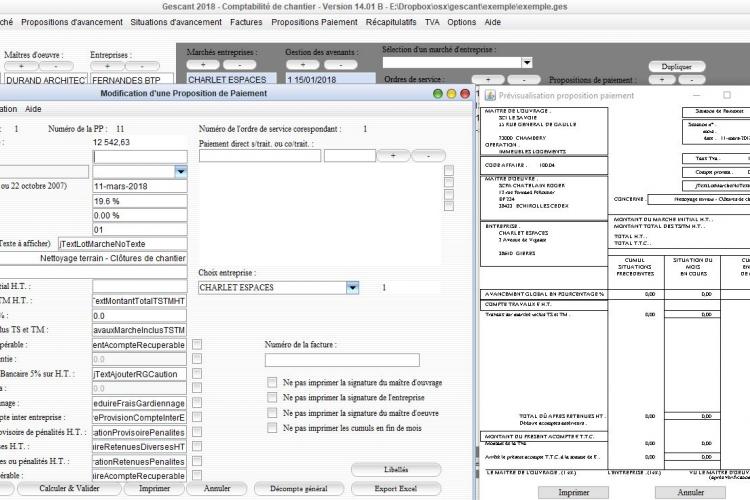
Task: Open the Factures menu
Action: tap(246, 22)
